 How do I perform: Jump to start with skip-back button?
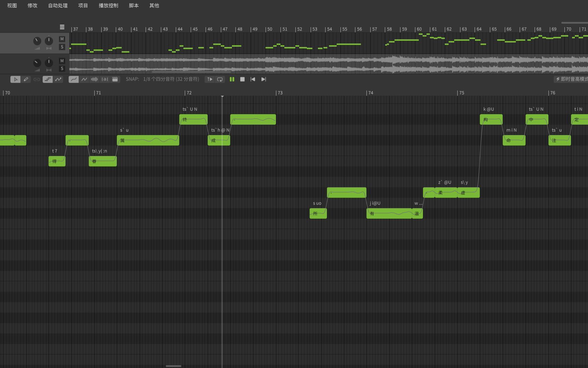click(253, 80)
